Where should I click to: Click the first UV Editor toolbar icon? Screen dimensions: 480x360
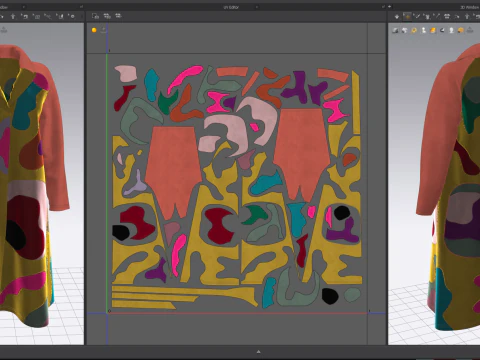[x=95, y=16]
